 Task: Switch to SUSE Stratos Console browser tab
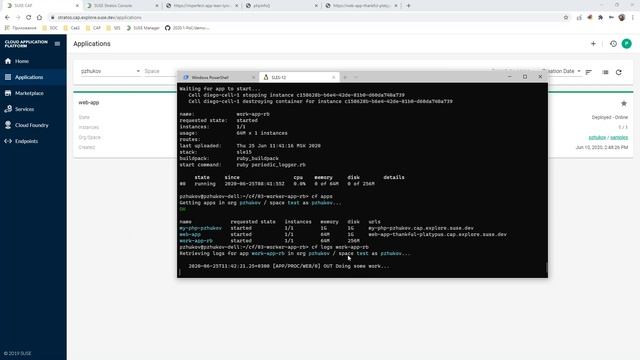click(121, 6)
